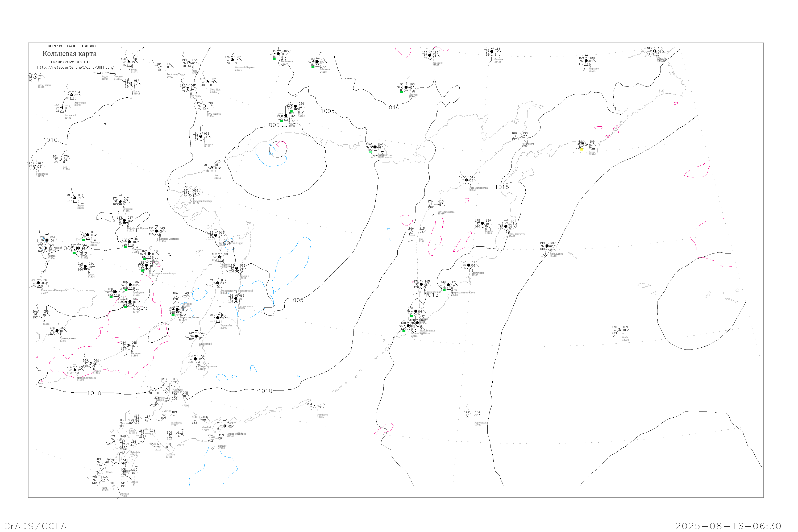798x532 pixels.
Task: Click the Ключи 32389 station filled circle
Action: click(x=483, y=224)
